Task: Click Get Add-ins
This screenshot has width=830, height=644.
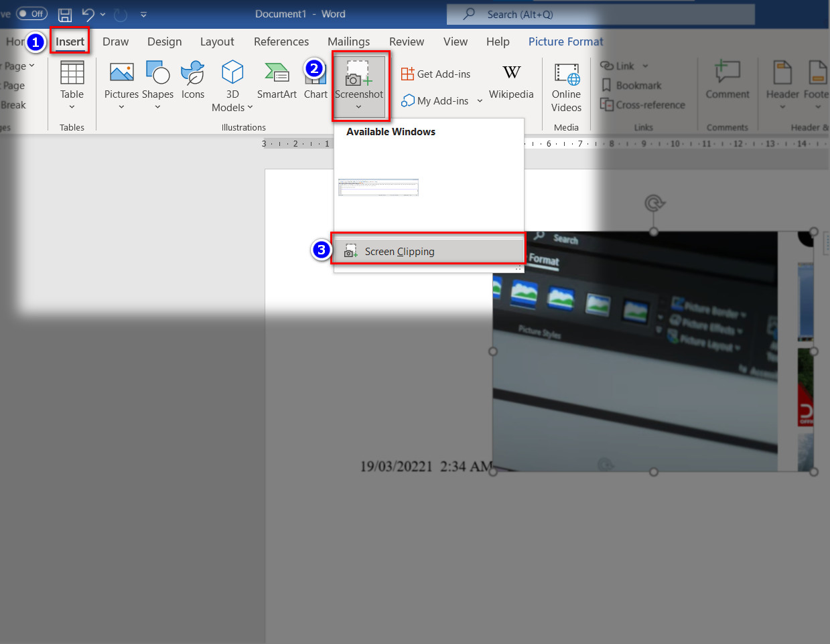Action: 436,74
